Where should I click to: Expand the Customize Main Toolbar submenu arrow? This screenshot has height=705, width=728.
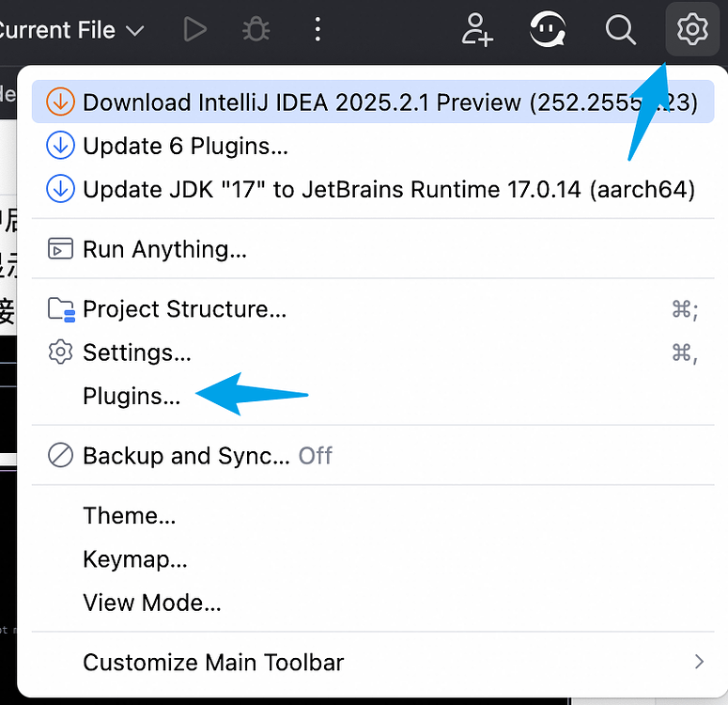(698, 662)
